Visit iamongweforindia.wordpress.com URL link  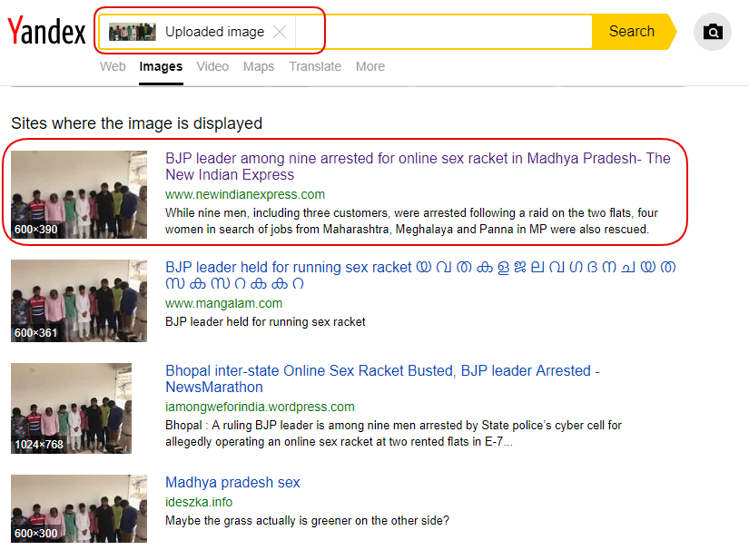click(x=260, y=407)
